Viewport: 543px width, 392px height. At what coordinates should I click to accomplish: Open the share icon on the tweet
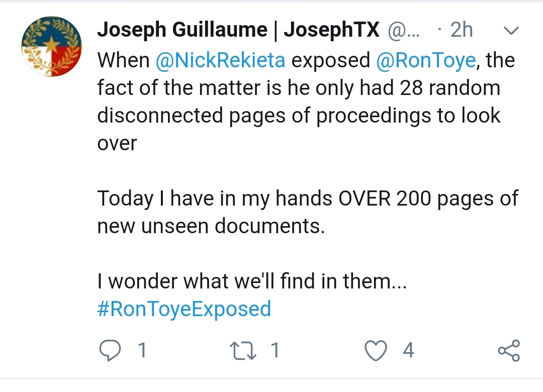[509, 350]
